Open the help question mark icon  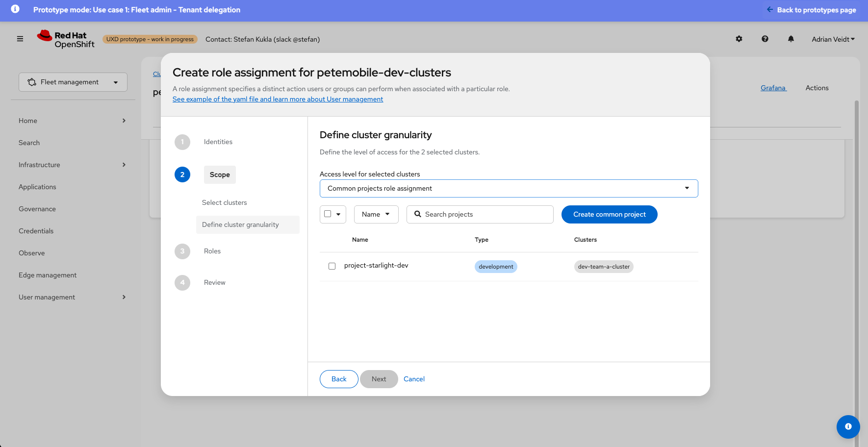coord(765,39)
